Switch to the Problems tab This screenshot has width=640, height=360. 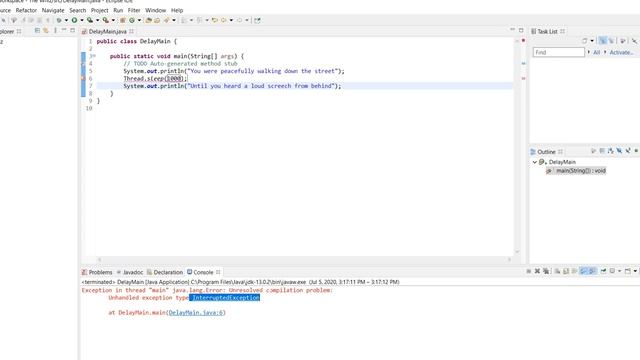coord(97,272)
